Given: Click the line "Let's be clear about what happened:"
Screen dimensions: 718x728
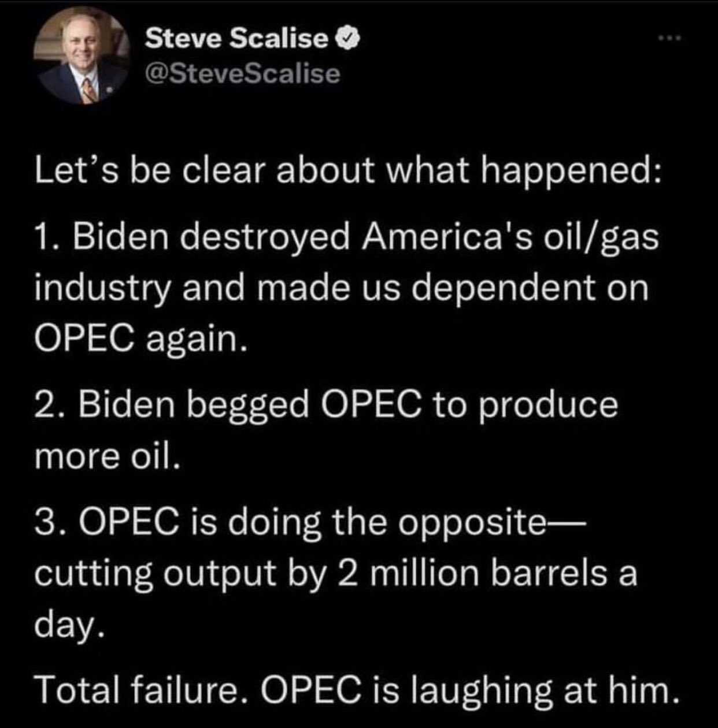Looking at the screenshot, I should point(347,172).
